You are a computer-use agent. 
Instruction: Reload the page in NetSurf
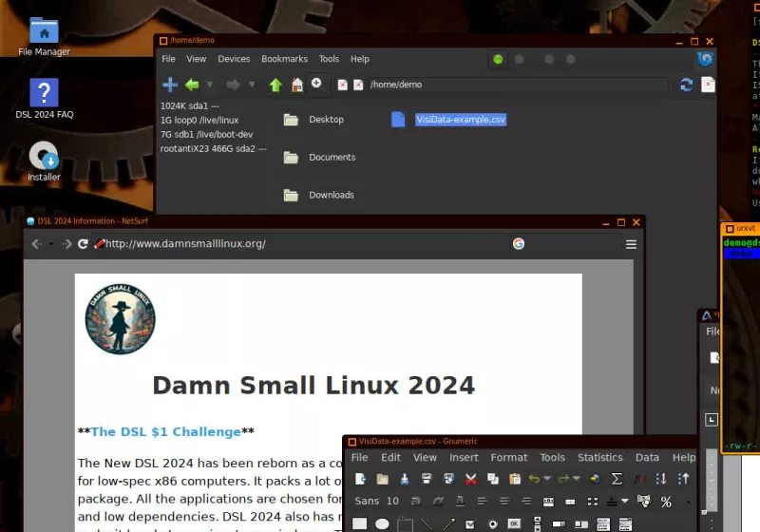[x=83, y=244]
